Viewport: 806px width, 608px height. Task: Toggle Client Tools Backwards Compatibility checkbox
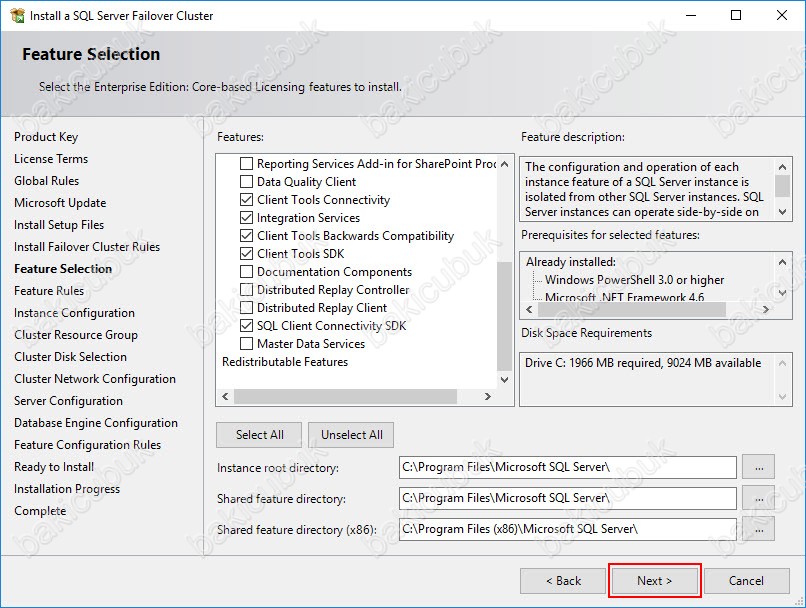[x=247, y=236]
